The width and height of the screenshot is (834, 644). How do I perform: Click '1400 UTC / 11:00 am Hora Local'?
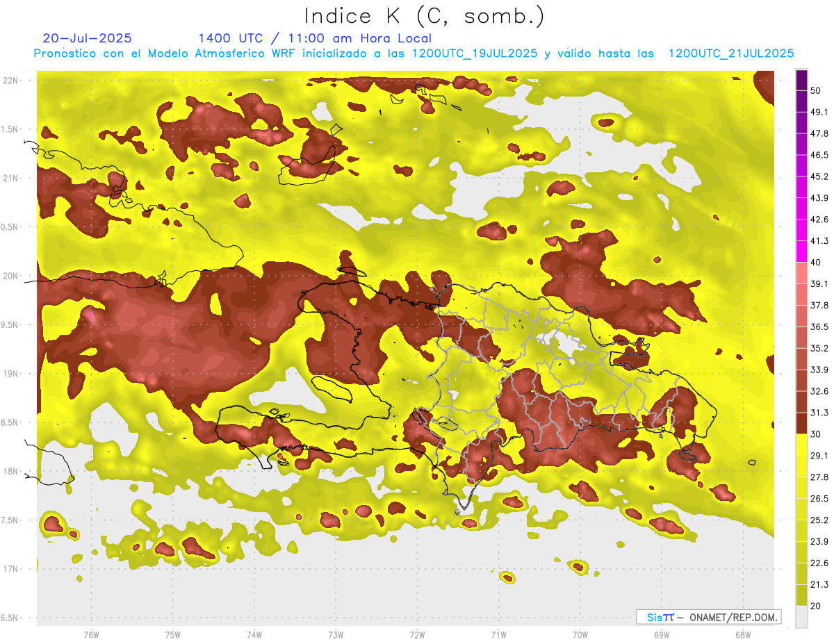(314, 38)
